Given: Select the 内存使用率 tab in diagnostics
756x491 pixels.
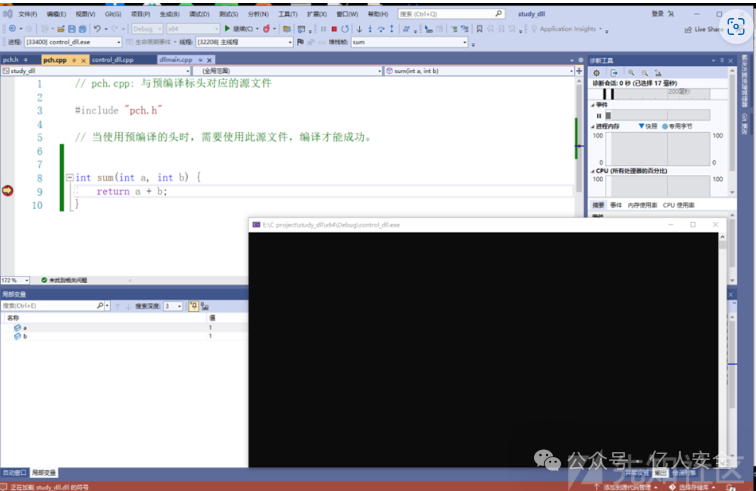Looking at the screenshot, I should pyautogui.click(x=642, y=205).
